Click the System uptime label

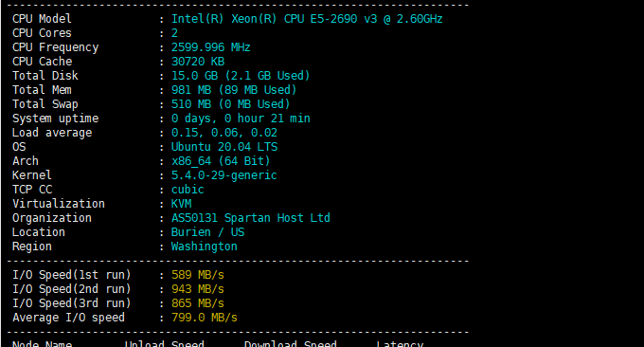(x=56, y=119)
